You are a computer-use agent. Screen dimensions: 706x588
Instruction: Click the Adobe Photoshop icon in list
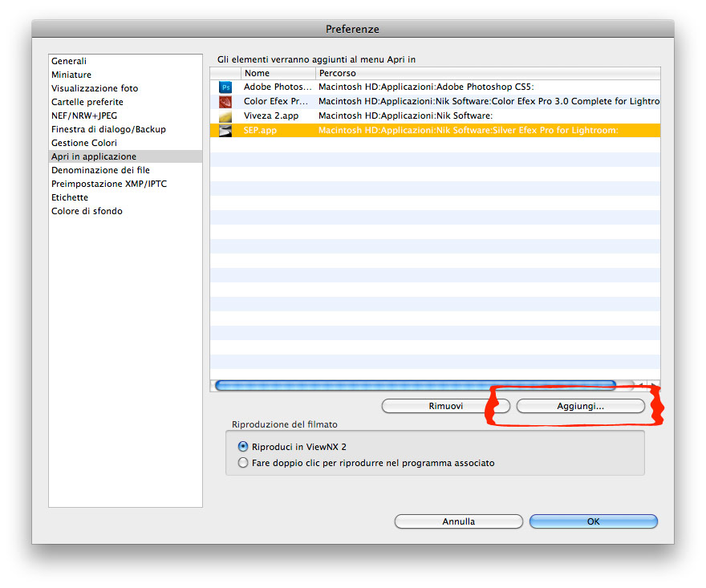pyautogui.click(x=225, y=87)
